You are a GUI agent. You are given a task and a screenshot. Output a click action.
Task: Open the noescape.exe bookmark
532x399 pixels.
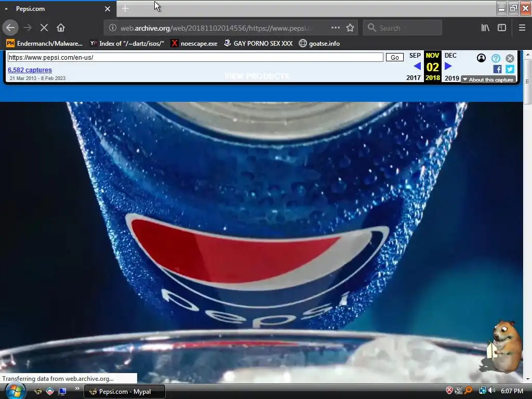click(x=194, y=44)
